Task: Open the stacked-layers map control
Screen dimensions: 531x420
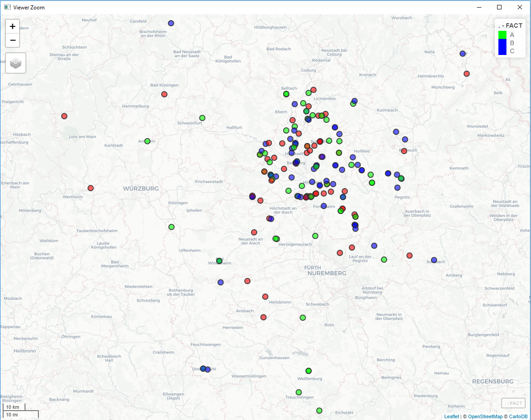Action: (15, 63)
